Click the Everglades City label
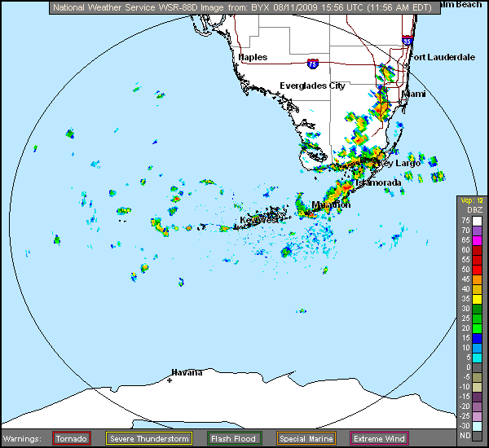This screenshot has width=489, height=448. point(312,86)
